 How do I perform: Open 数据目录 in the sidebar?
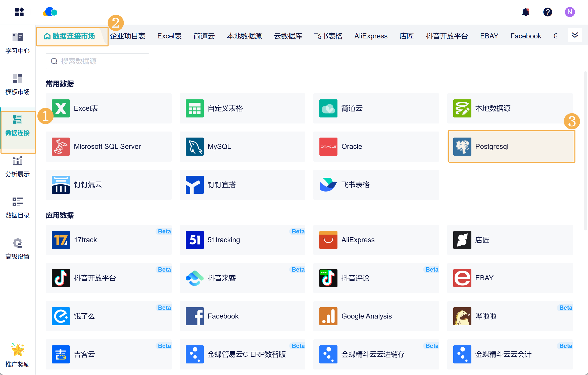(18, 208)
